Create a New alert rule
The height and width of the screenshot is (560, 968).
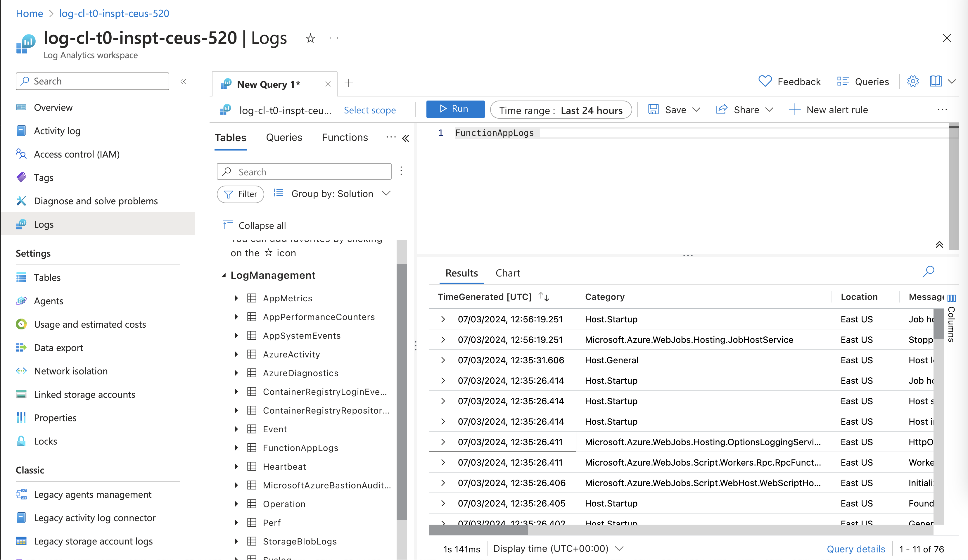tap(828, 110)
